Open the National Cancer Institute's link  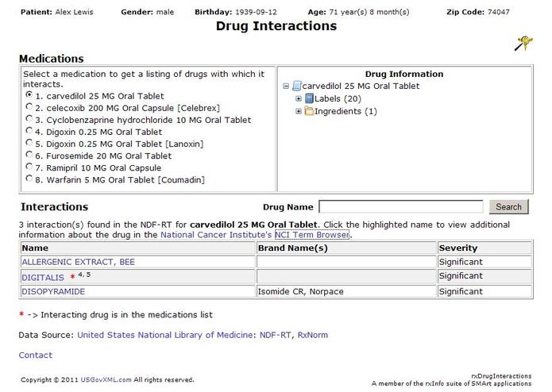pos(216,235)
